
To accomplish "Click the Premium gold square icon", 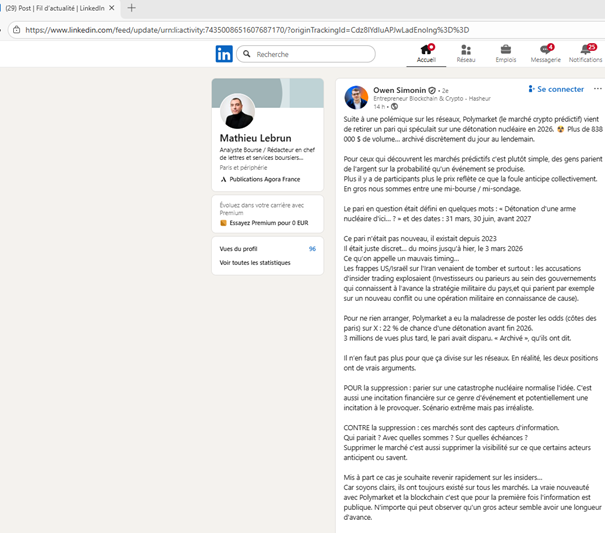I will click(x=223, y=223).
